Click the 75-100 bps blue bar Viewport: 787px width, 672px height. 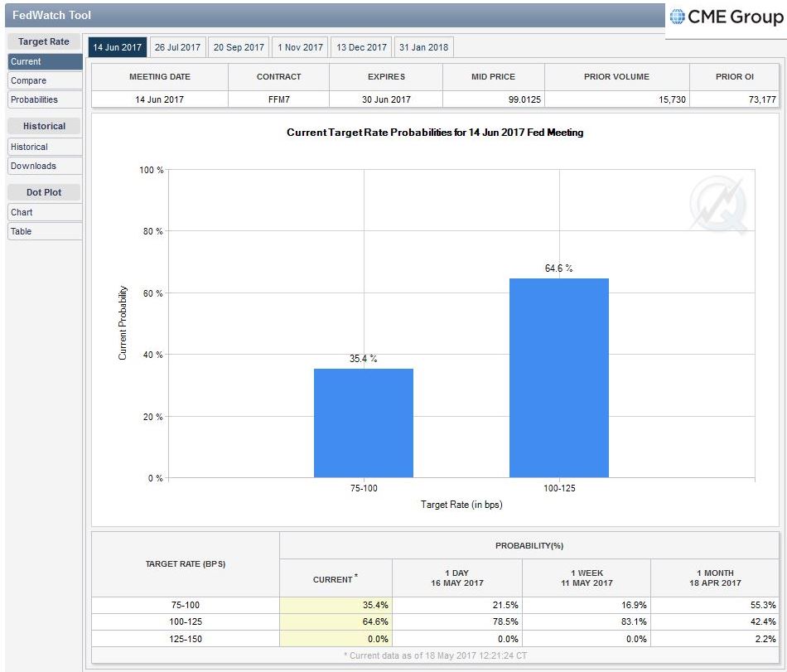coord(363,423)
